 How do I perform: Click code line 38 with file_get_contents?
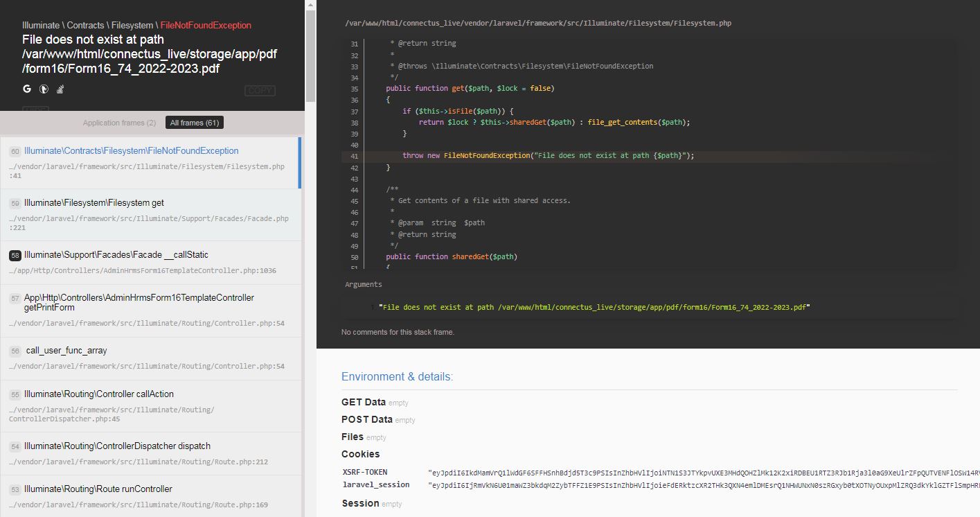pyautogui.click(x=555, y=122)
